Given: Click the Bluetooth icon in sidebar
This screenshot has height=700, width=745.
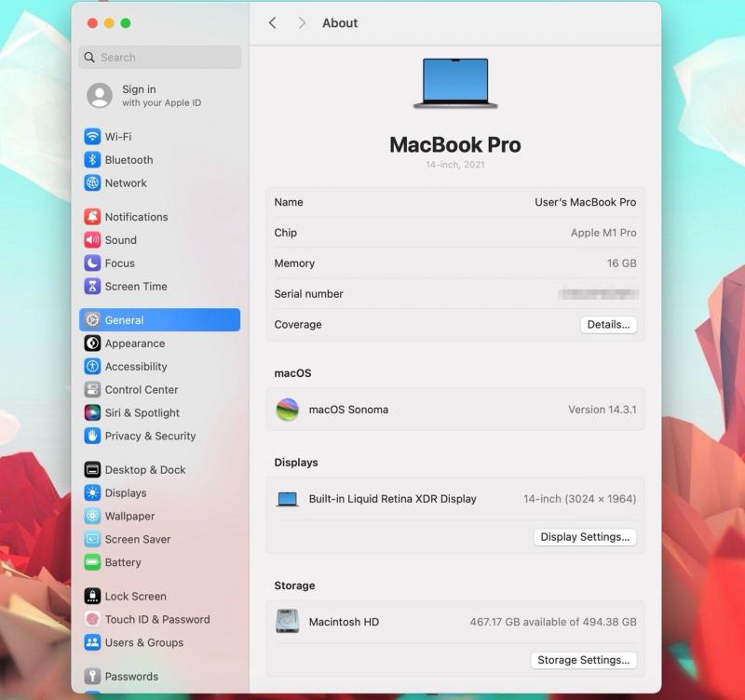Looking at the screenshot, I should [92, 159].
